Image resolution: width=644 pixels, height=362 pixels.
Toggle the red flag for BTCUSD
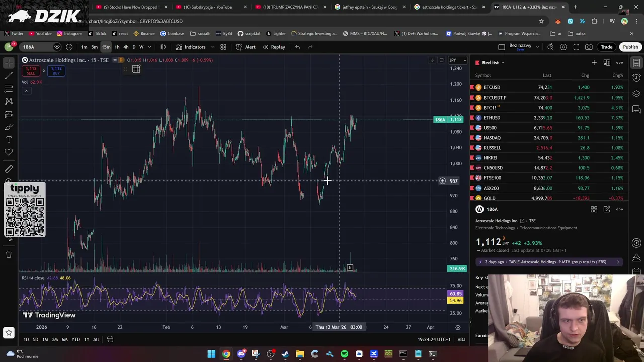coord(472,87)
